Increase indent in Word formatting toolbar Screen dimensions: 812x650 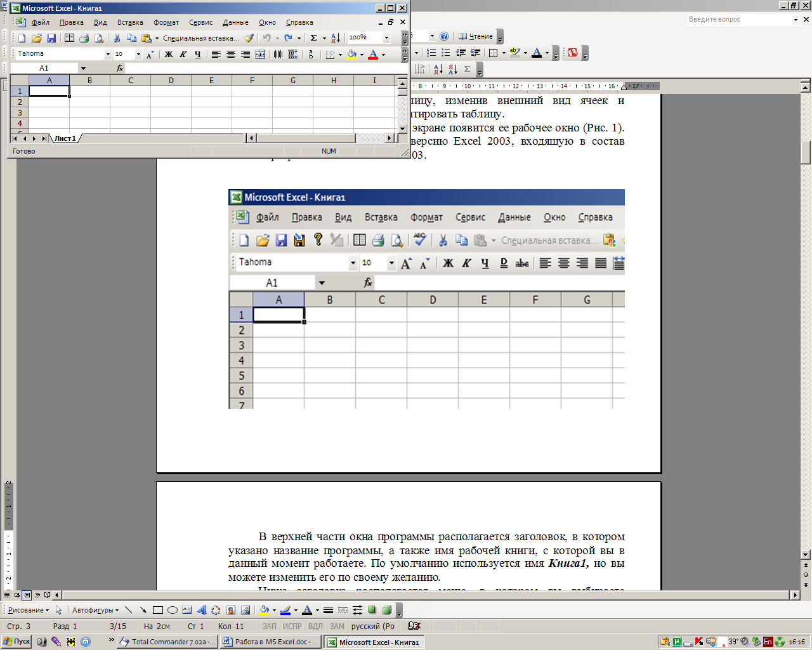pyautogui.click(x=476, y=53)
